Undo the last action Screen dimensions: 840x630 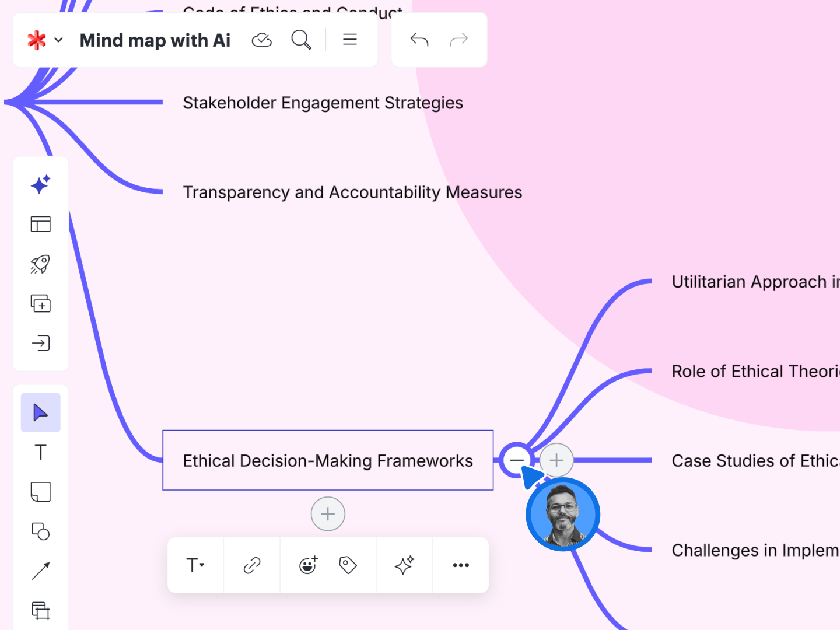pyautogui.click(x=419, y=40)
